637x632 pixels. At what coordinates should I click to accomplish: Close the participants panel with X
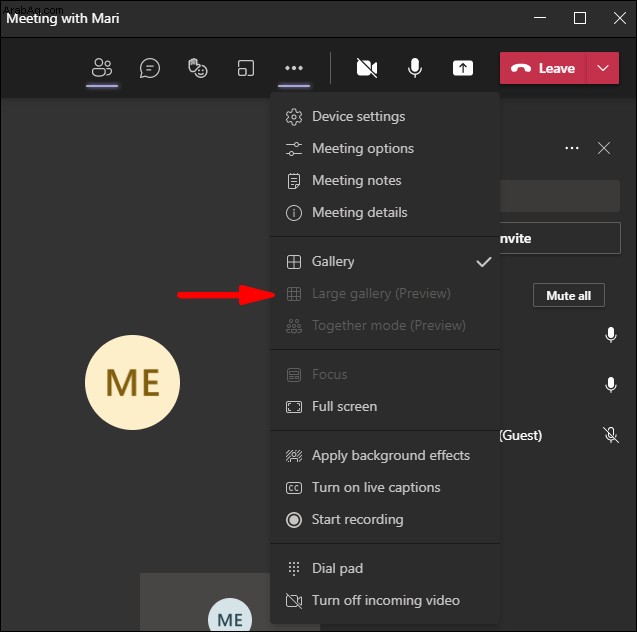click(x=604, y=148)
